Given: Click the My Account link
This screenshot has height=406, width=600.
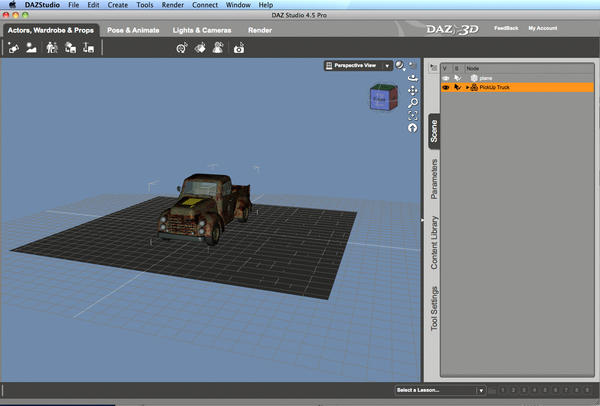Looking at the screenshot, I should coord(545,29).
